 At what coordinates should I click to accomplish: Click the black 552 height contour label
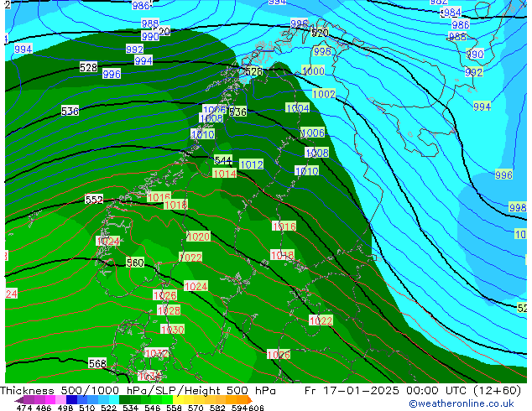[x=94, y=200]
